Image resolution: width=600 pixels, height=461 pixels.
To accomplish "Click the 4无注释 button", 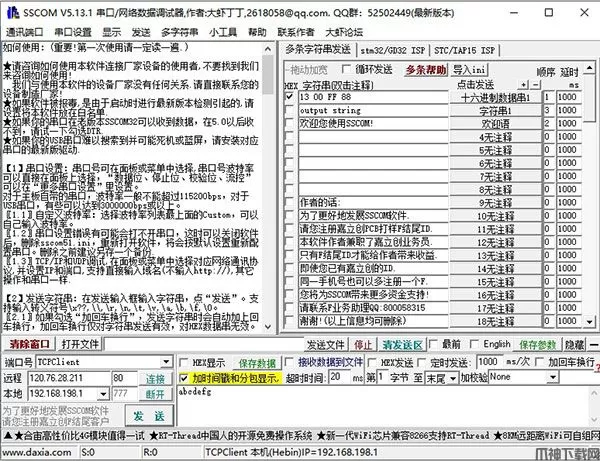I will point(496,137).
